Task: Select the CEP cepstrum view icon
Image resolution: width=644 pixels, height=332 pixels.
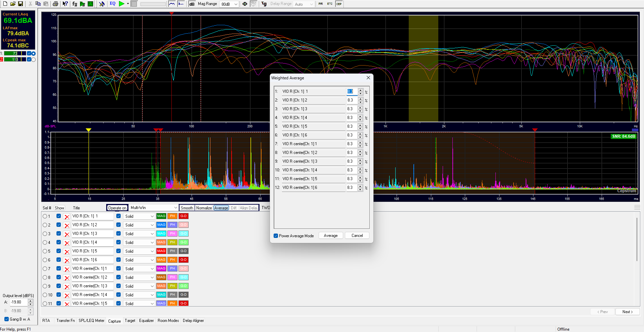Action: tap(339, 4)
